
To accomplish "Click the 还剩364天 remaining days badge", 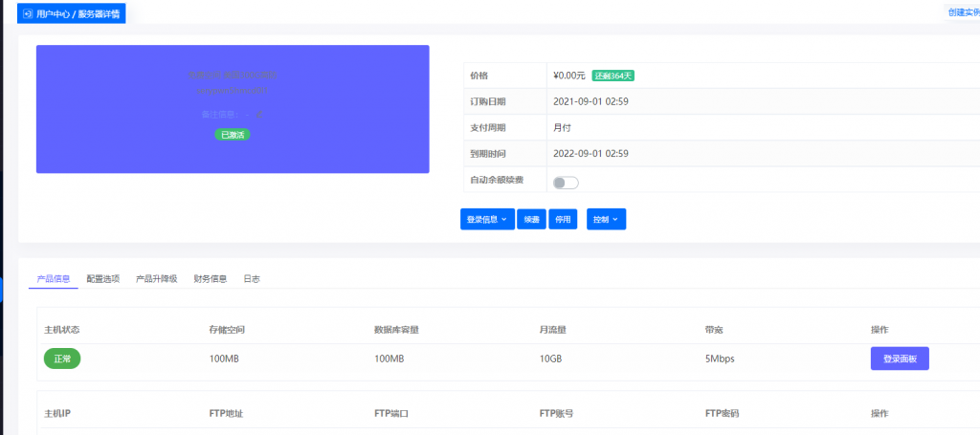I will pyautogui.click(x=613, y=76).
